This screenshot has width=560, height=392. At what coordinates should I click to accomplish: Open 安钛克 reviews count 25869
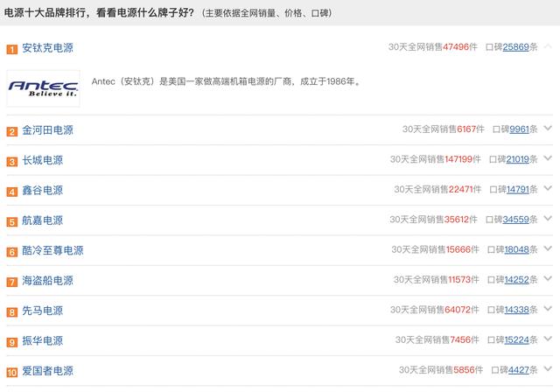click(x=515, y=47)
